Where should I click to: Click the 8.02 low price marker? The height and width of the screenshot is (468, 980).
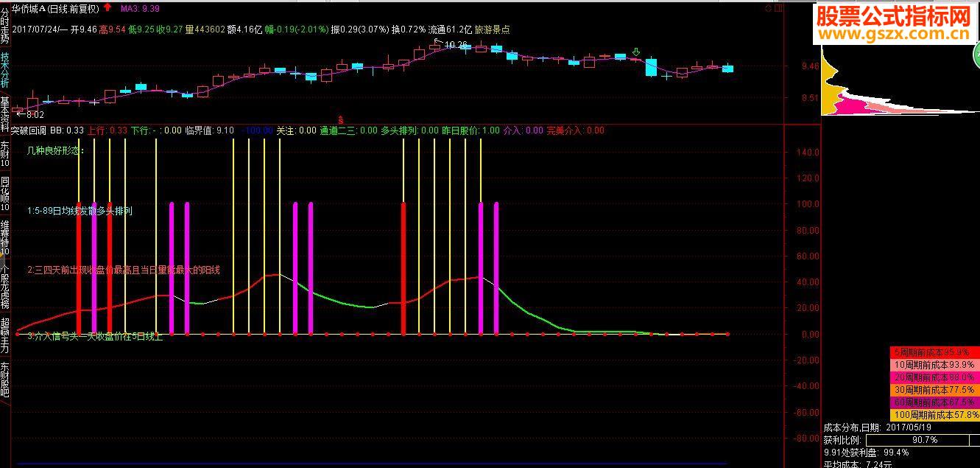35,115
